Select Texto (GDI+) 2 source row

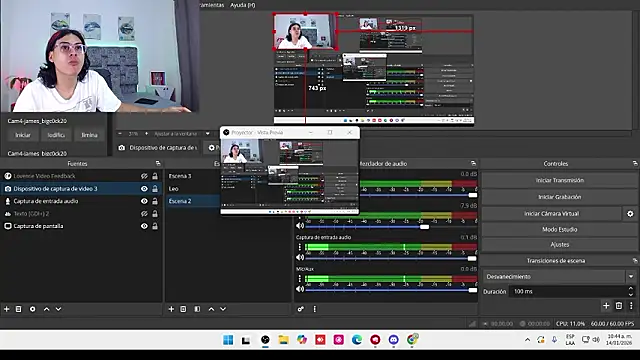(x=81, y=213)
